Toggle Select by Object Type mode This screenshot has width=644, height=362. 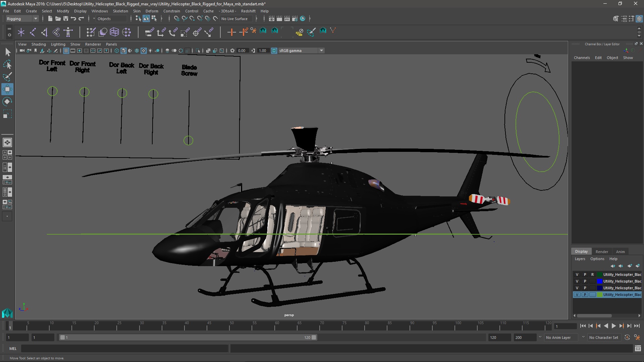tap(146, 19)
